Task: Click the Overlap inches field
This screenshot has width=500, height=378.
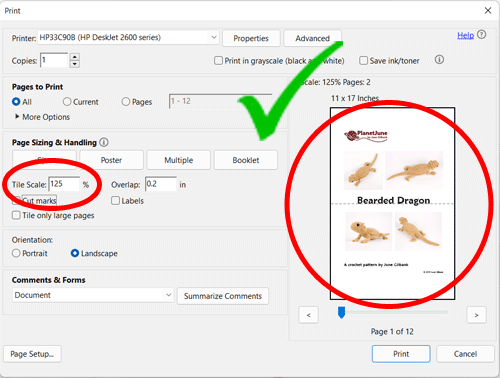Action: pos(161,184)
